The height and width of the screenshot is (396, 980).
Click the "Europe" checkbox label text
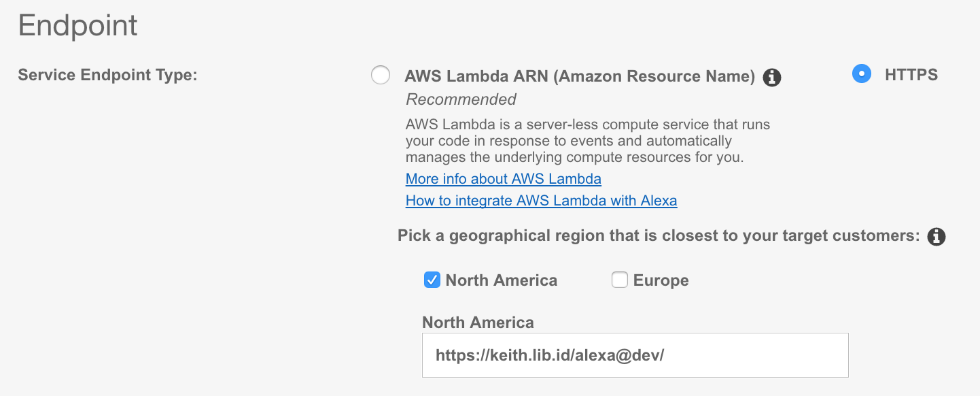coord(661,280)
